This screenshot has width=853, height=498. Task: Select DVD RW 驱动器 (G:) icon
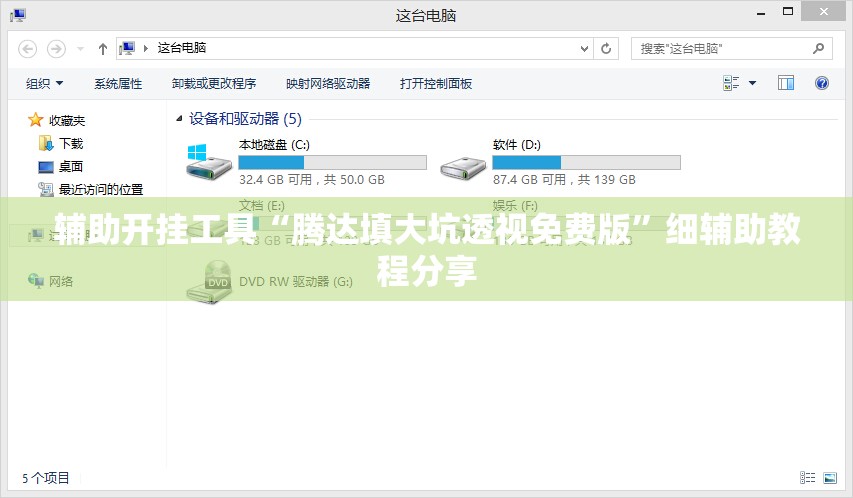[x=209, y=282]
